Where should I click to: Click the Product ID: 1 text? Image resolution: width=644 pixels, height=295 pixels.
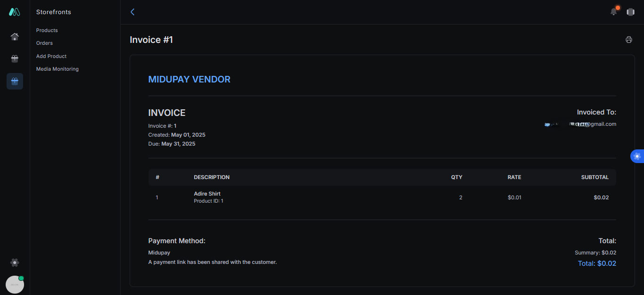pos(208,201)
